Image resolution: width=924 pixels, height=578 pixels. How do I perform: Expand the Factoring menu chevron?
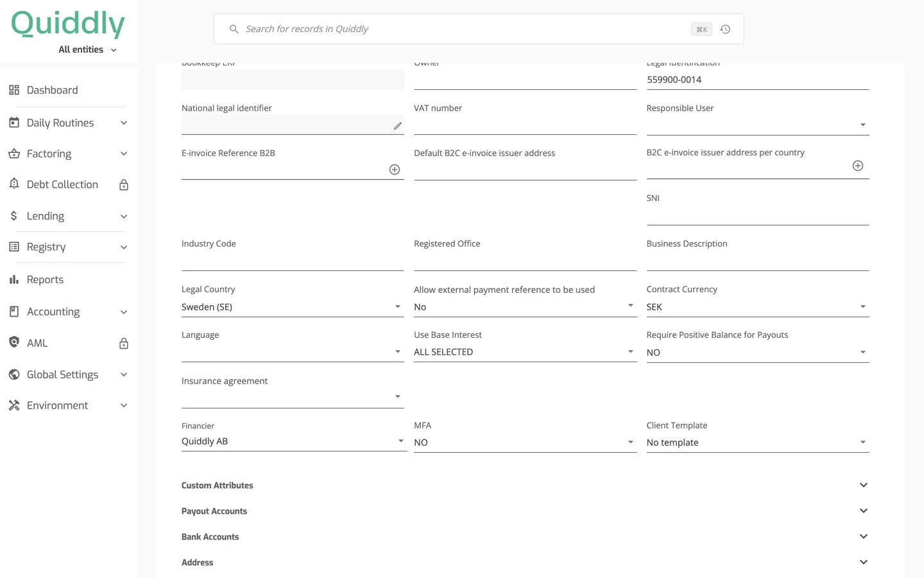tap(124, 153)
